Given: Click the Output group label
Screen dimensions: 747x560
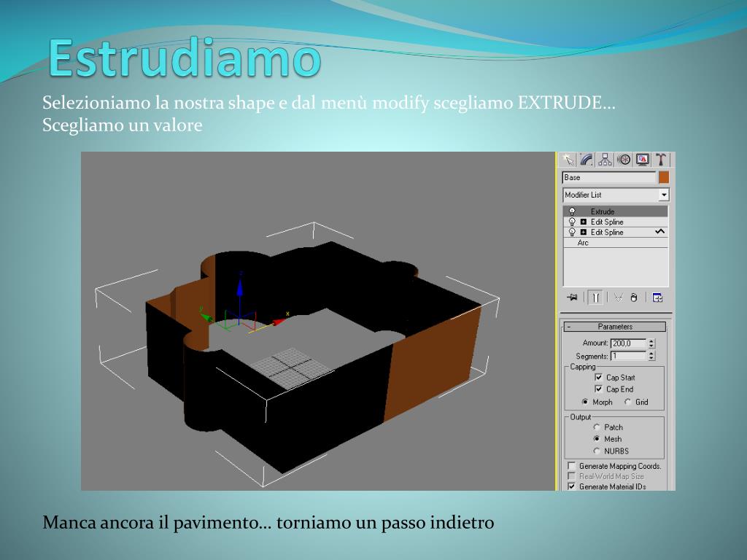Looking at the screenshot, I should coord(580,417).
